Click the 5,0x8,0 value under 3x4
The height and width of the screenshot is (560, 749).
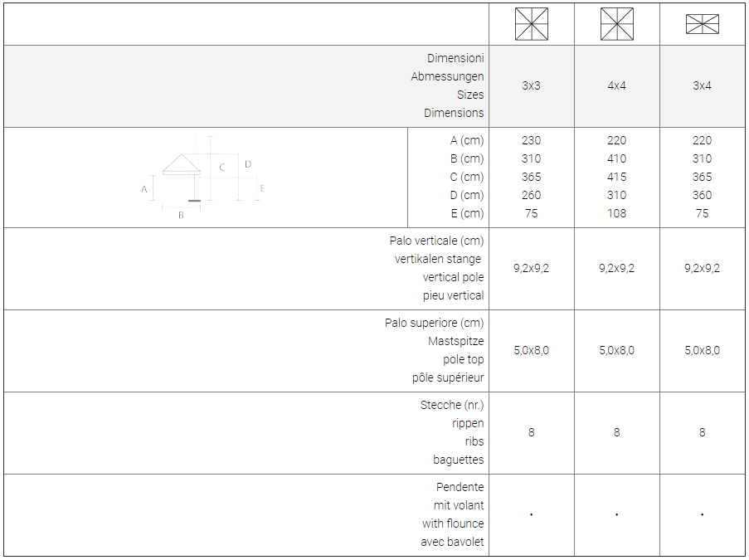703,350
